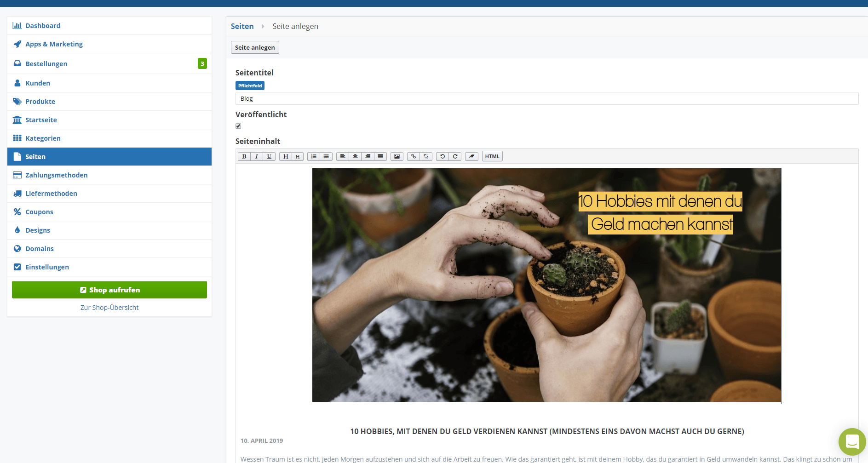Uncheck the Veröffentlicht checkbox

click(238, 126)
